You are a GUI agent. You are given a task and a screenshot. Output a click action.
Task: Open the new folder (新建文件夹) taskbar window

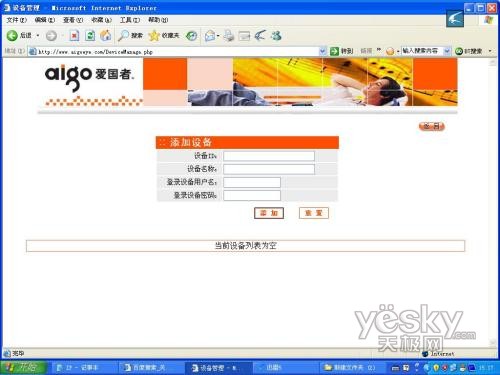[352, 368]
